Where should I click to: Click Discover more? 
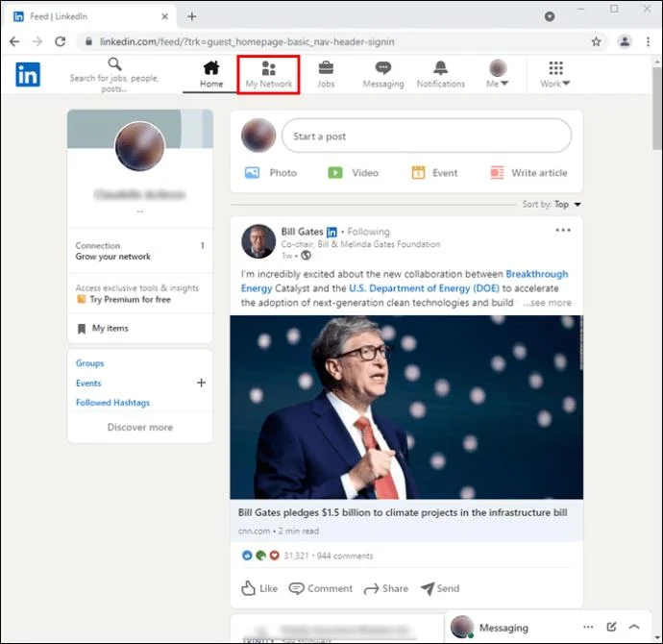(x=140, y=427)
